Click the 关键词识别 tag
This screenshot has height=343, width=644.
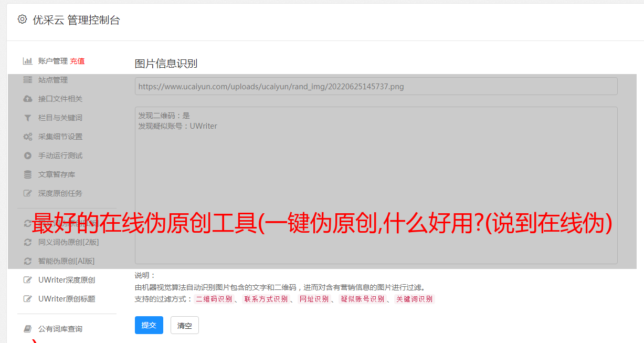click(x=415, y=299)
